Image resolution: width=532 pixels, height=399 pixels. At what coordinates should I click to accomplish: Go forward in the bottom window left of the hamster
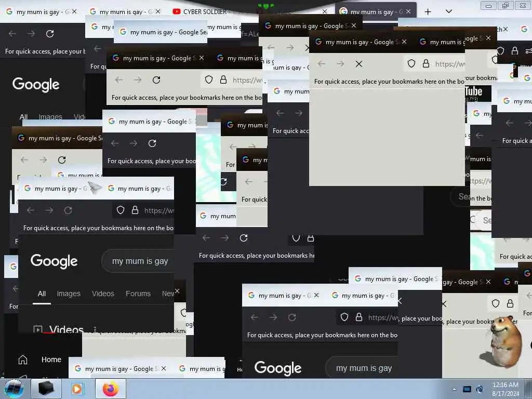point(273,317)
